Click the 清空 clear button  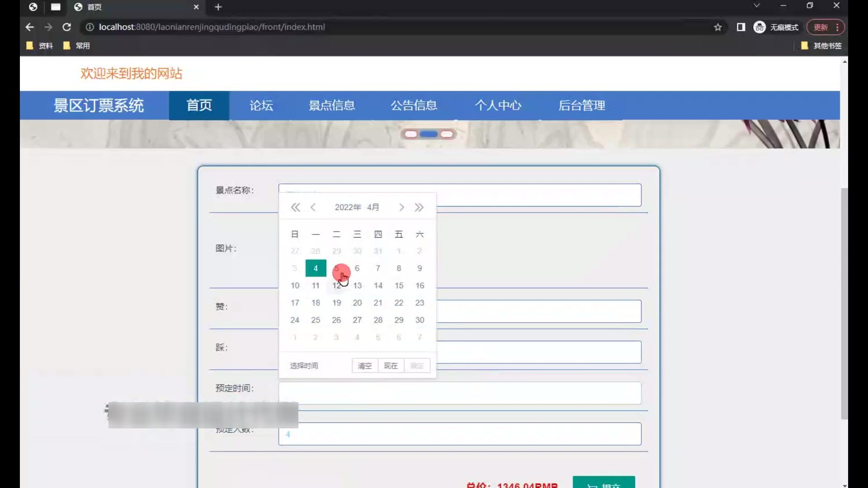pyautogui.click(x=364, y=366)
